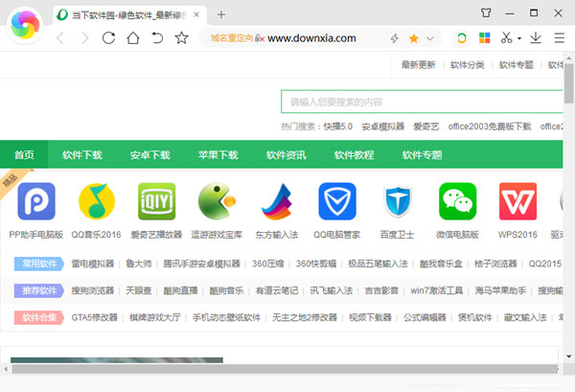
Task: Close the 当下软件园 tab
Action: (x=196, y=14)
